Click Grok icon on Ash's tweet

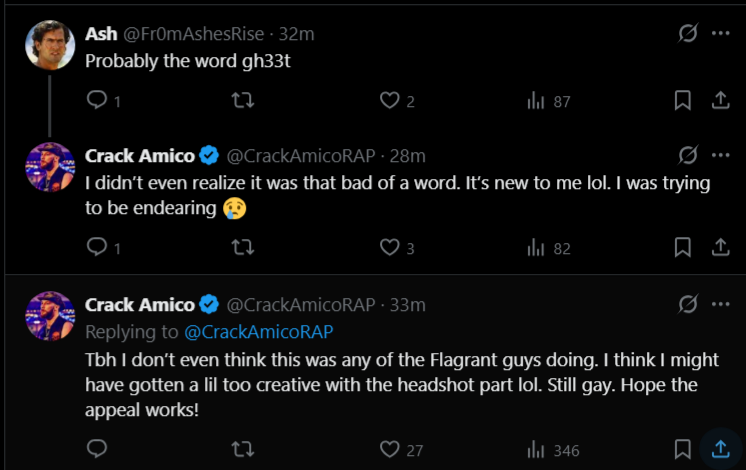[x=688, y=33]
